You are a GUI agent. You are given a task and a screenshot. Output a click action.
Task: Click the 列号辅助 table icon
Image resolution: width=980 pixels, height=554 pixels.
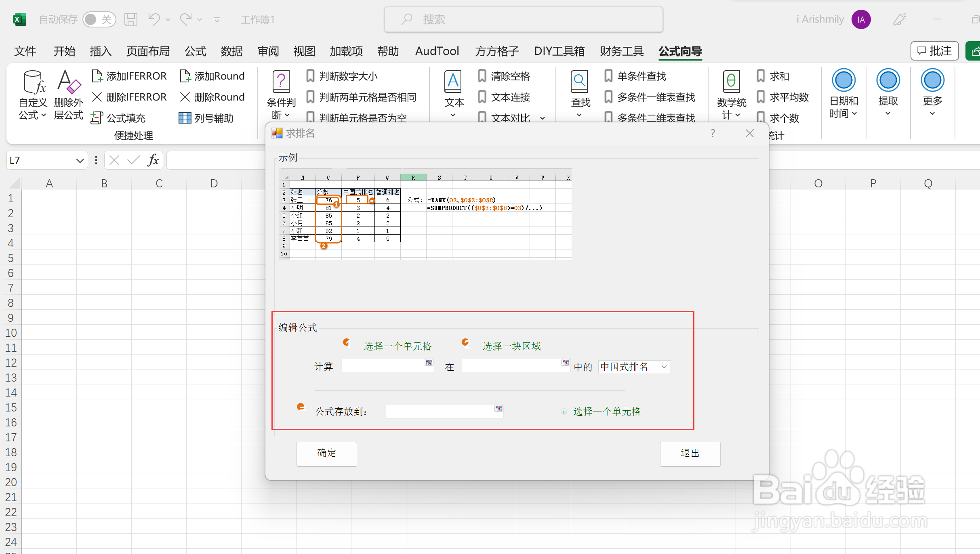coord(185,118)
